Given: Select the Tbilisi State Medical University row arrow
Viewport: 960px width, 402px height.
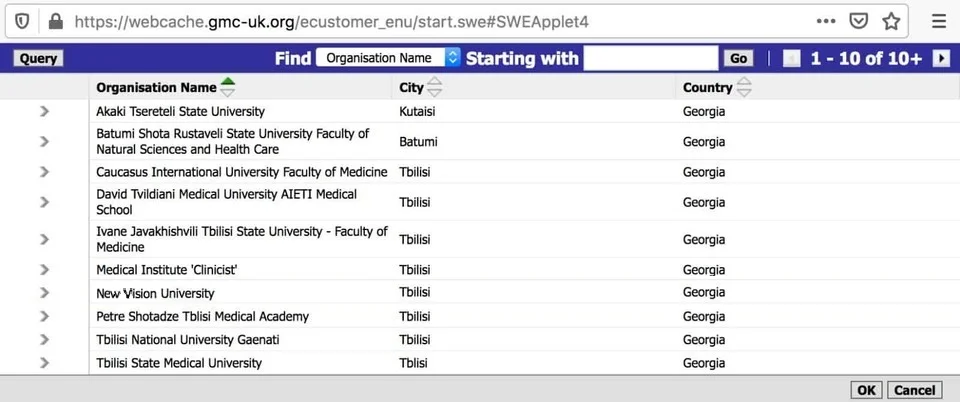Looking at the screenshot, I should click(x=44, y=362).
